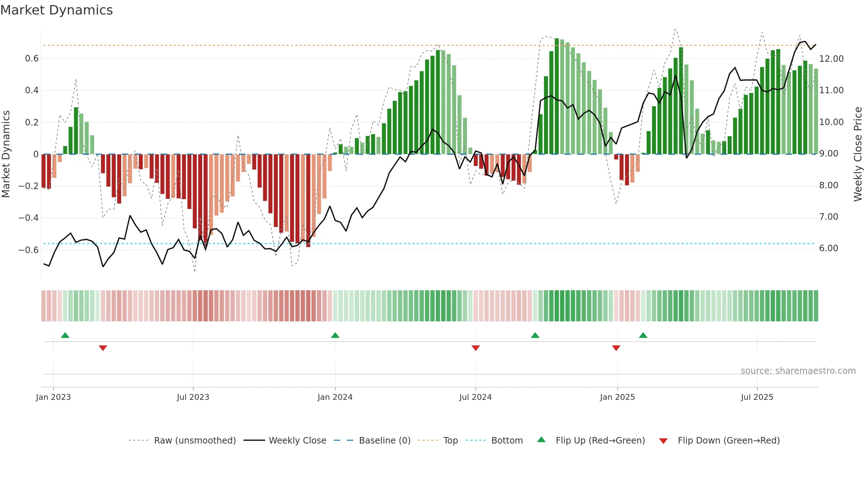The height and width of the screenshot is (488, 868).
Task: Toggle the Top legend entry
Action: (438, 441)
